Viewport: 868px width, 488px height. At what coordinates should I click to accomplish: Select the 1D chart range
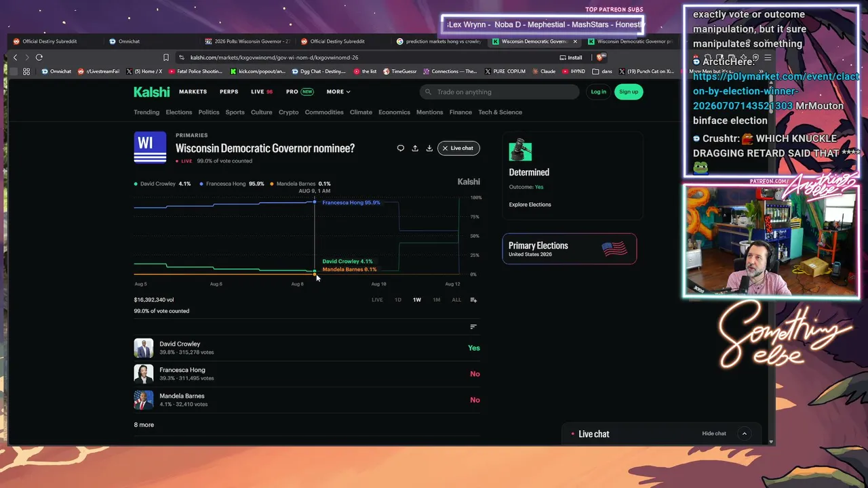[398, 300]
